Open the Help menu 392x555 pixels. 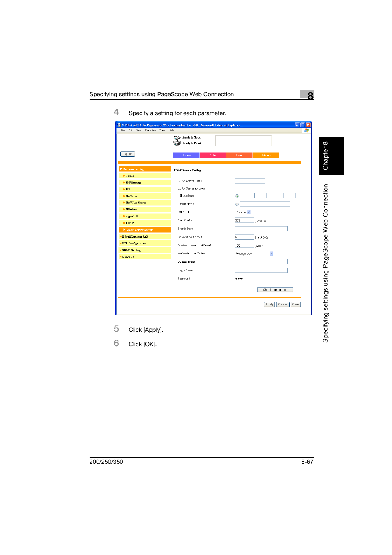click(171, 130)
